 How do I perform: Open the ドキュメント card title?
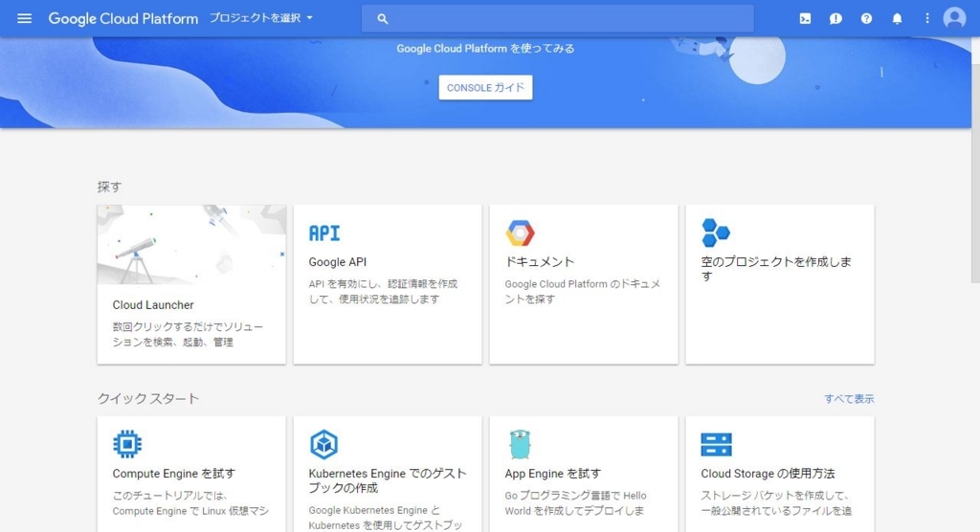[540, 262]
